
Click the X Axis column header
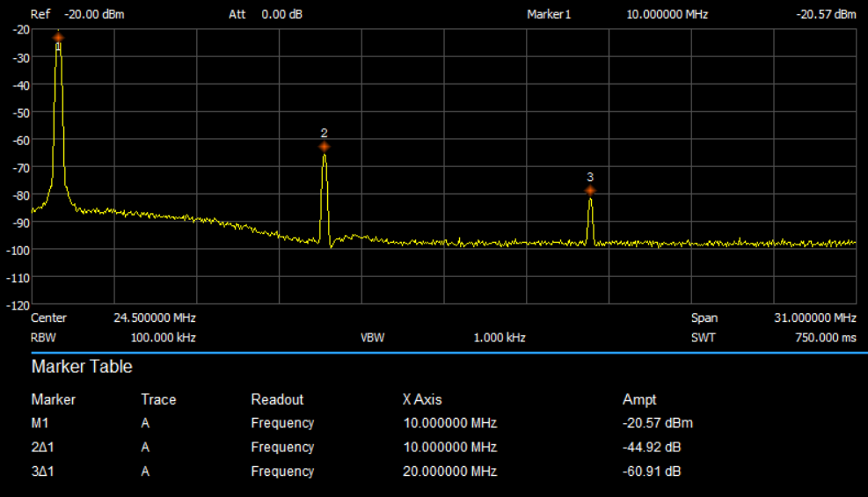tap(422, 399)
